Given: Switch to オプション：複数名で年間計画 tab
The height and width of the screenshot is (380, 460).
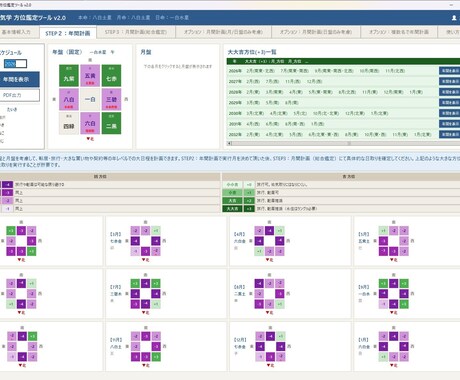Looking at the screenshot, I should (x=399, y=32).
